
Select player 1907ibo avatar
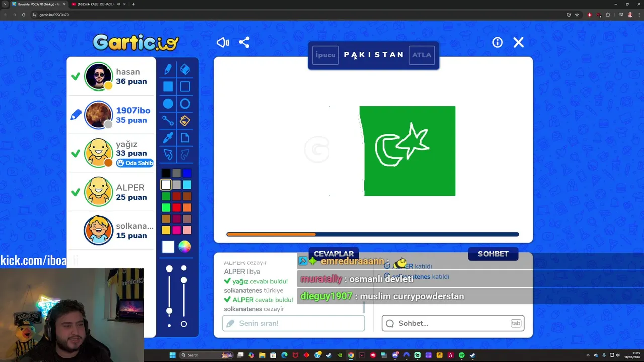[98, 115]
